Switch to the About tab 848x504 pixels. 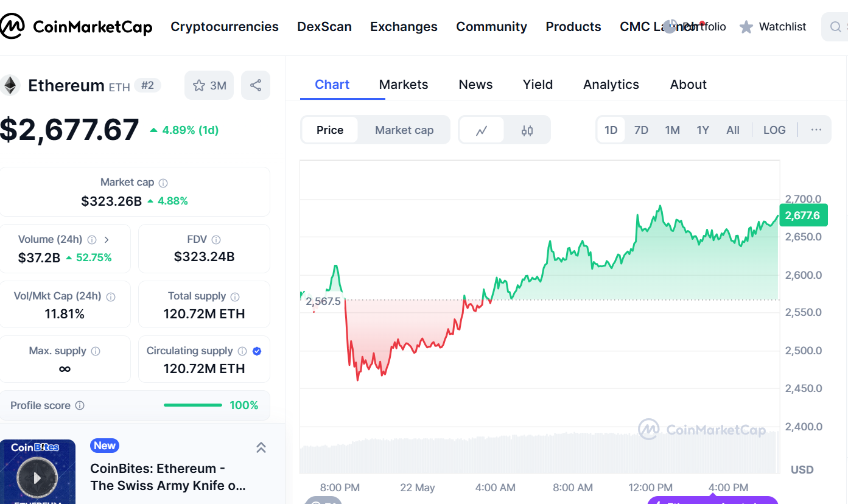tap(689, 85)
